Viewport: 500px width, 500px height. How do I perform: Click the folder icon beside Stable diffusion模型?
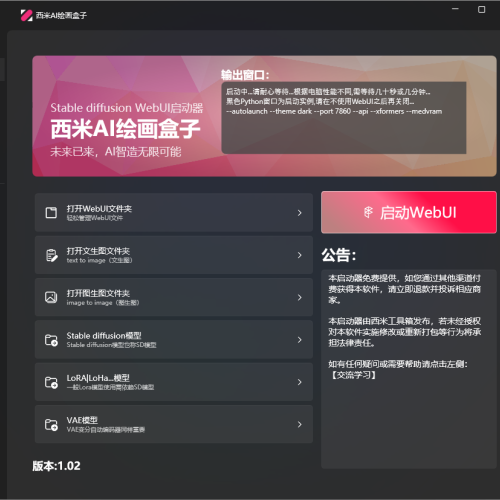pos(51,340)
